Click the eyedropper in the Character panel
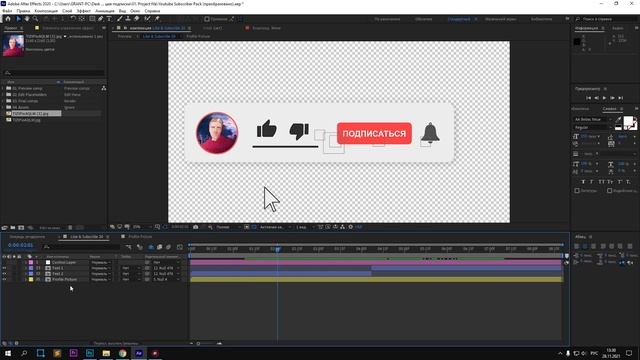The image size is (640, 360). pyautogui.click(x=618, y=120)
